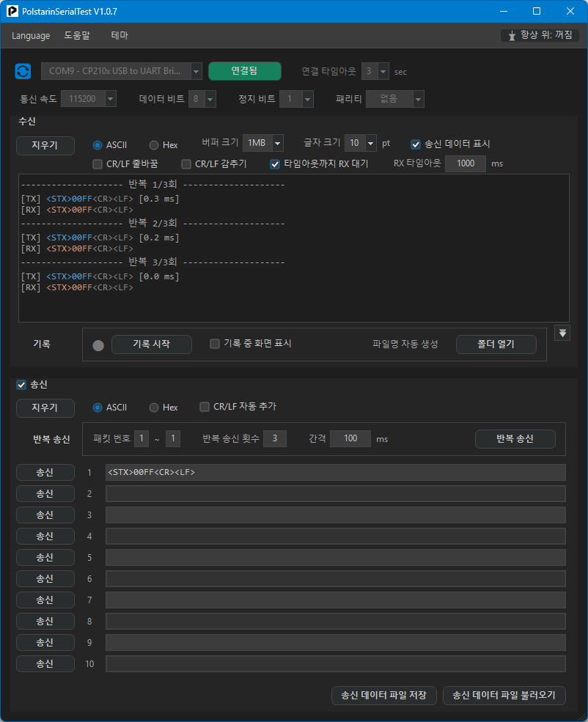Click the pin icon for always on top
Image resolution: width=588 pixels, height=722 pixels.
512,35
